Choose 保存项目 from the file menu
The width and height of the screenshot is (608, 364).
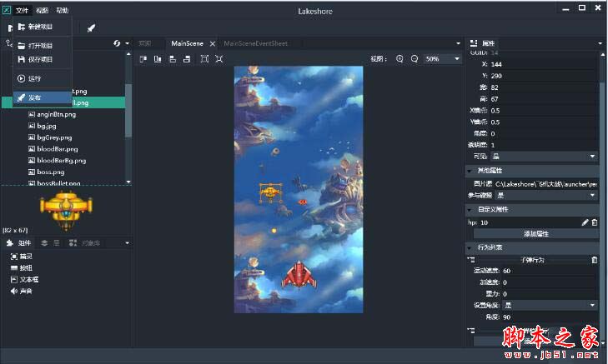pos(43,59)
